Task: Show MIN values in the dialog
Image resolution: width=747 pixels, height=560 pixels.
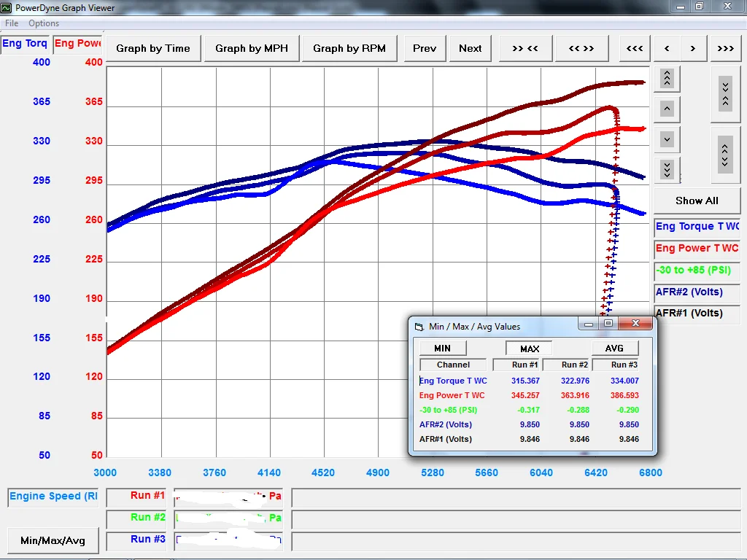Action: point(443,348)
